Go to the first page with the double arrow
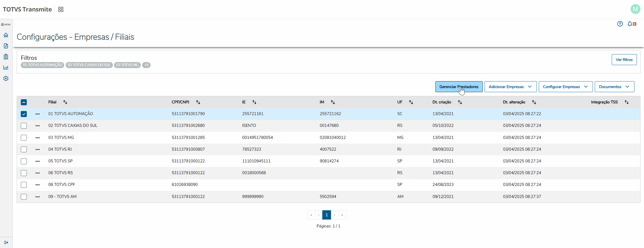The width and height of the screenshot is (644, 248). tap(311, 215)
